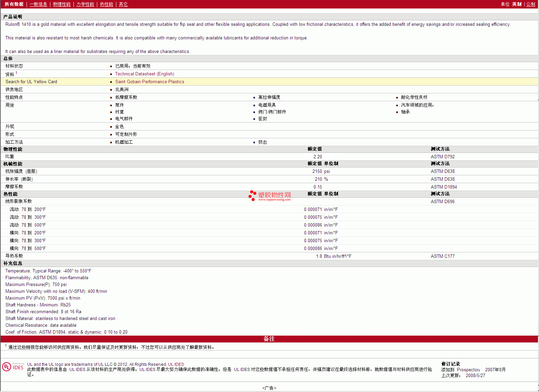The width and height of the screenshot is (539, 392).
Task: Click the <广告> label at bottom
Action: (x=269, y=388)
